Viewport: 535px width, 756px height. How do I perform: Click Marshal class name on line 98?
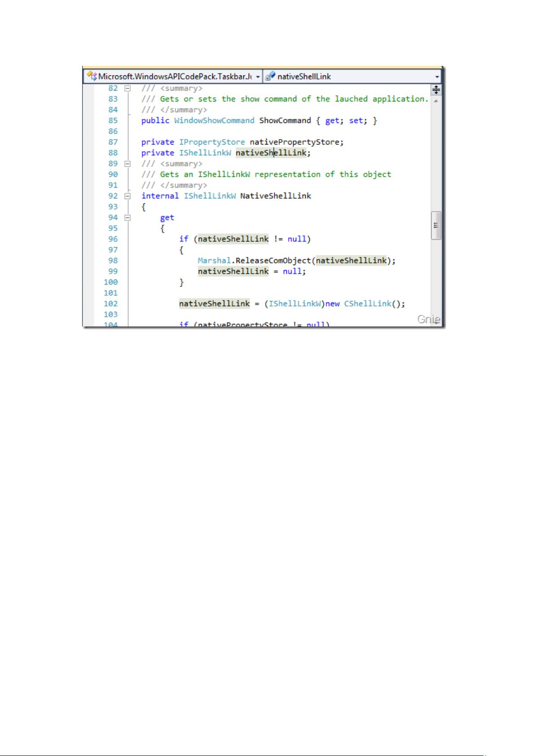click(x=215, y=261)
